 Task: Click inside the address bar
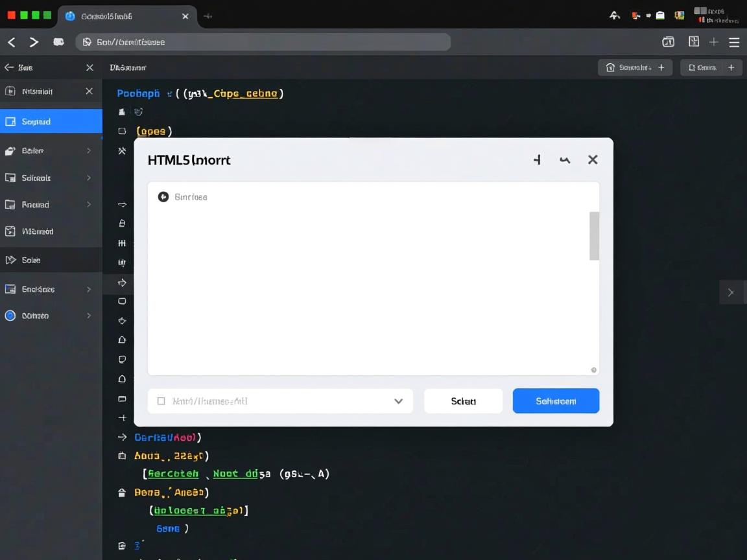pos(259,41)
